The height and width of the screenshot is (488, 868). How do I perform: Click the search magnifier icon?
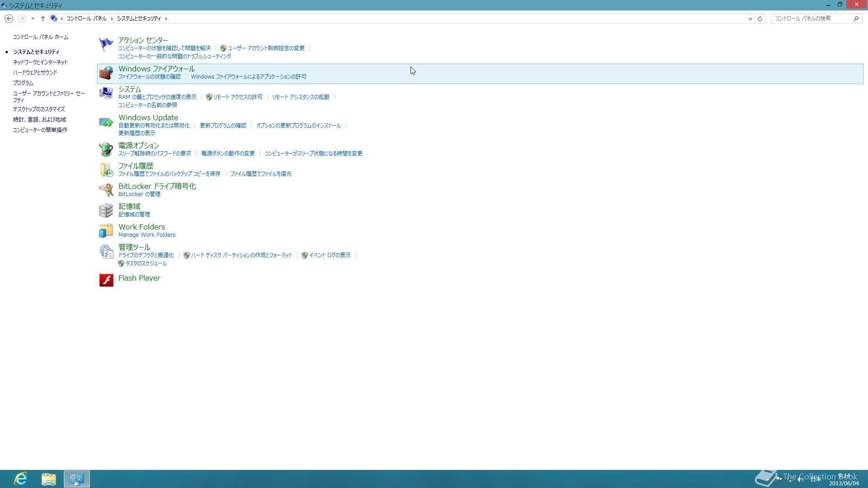pyautogui.click(x=856, y=19)
